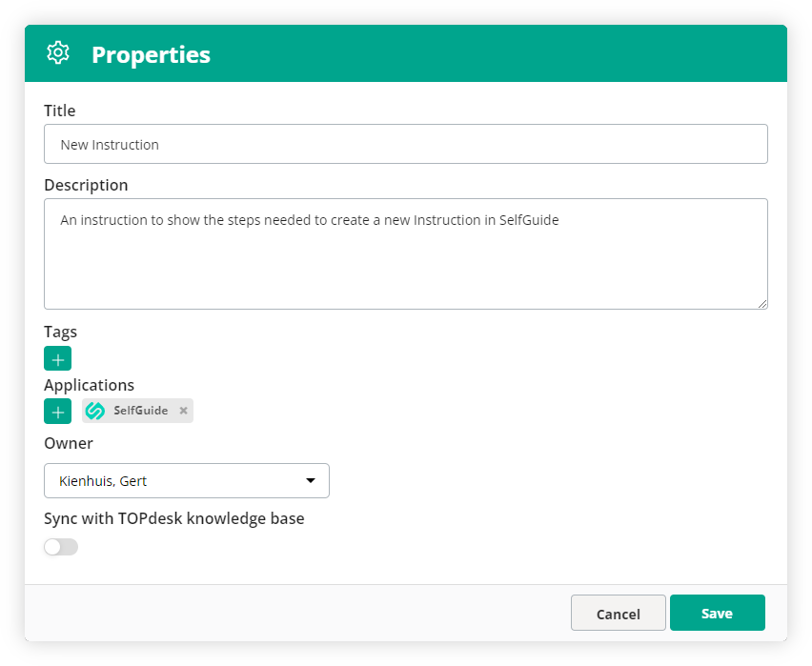Click the Sync with TOPdesk knowledge base label

(x=173, y=518)
